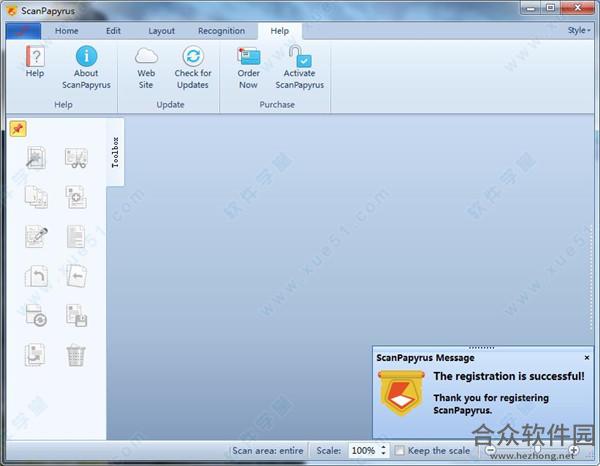Screen dimensions: 600x466
Task: Switch to the Recognition tab
Action: 221,31
